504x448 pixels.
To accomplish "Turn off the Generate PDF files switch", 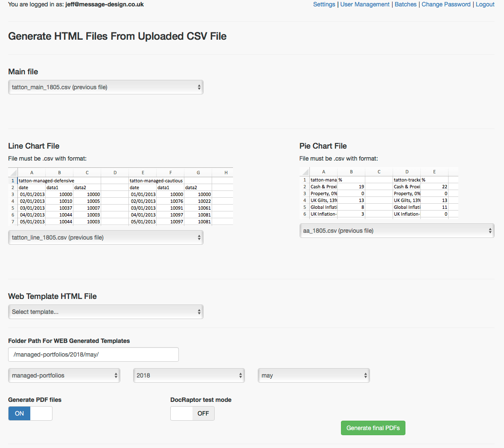I will click(30, 413).
